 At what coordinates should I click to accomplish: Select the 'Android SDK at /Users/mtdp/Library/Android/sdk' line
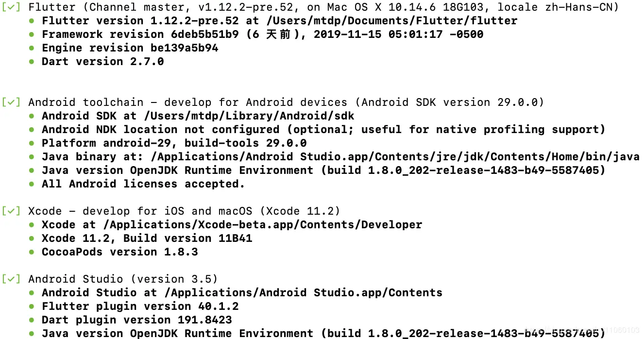pos(198,116)
